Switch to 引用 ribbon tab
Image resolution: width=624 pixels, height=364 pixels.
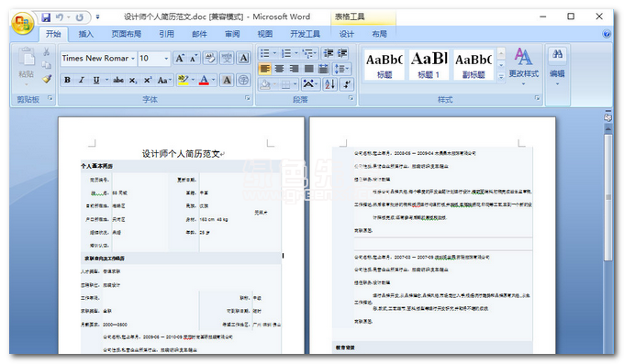click(x=166, y=34)
